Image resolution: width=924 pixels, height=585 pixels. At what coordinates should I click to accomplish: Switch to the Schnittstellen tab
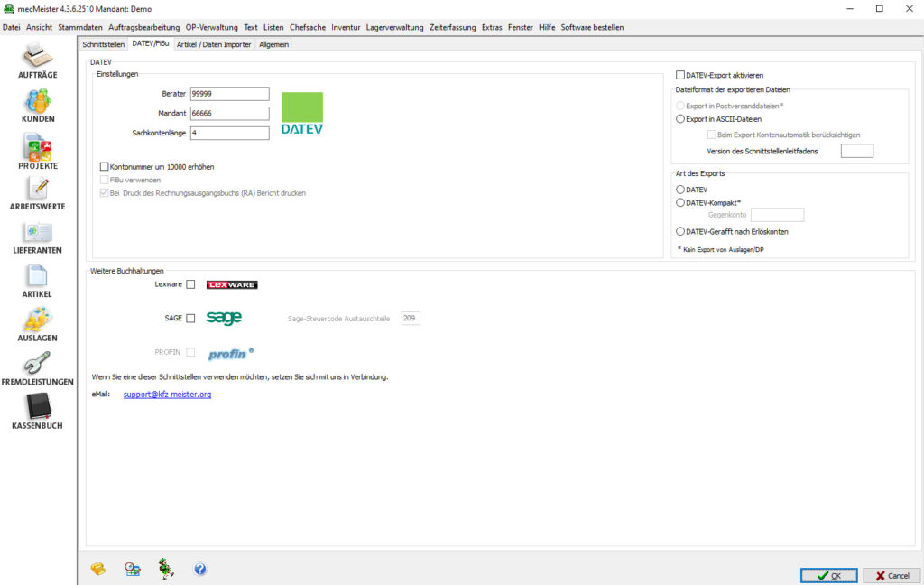coord(103,44)
